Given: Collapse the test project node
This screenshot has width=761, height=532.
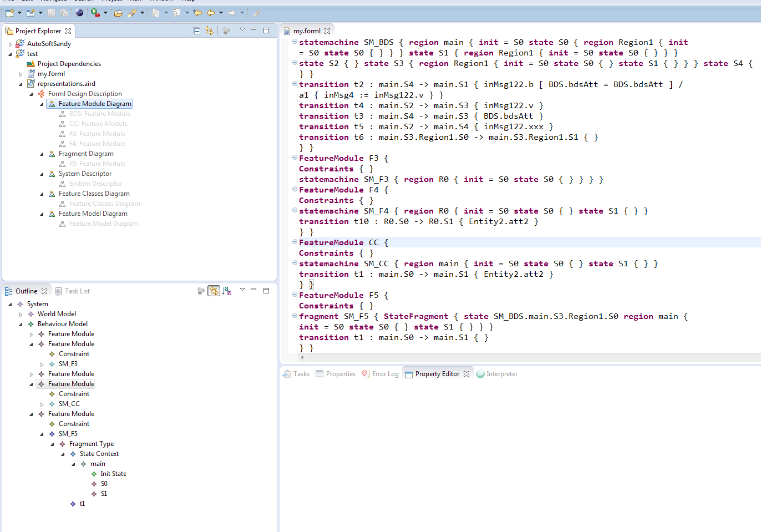Looking at the screenshot, I should click(x=10, y=54).
